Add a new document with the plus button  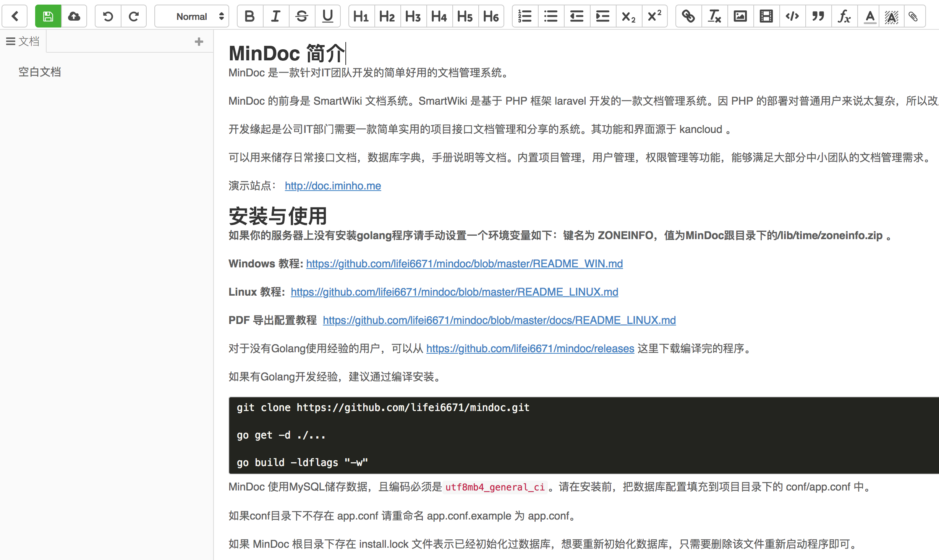[x=199, y=41]
